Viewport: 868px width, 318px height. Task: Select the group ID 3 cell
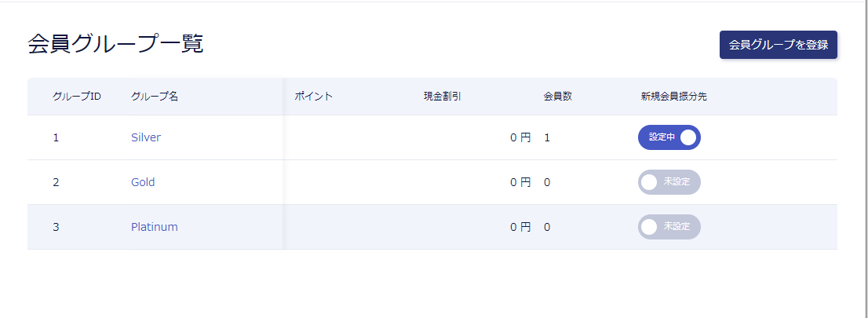(x=57, y=227)
